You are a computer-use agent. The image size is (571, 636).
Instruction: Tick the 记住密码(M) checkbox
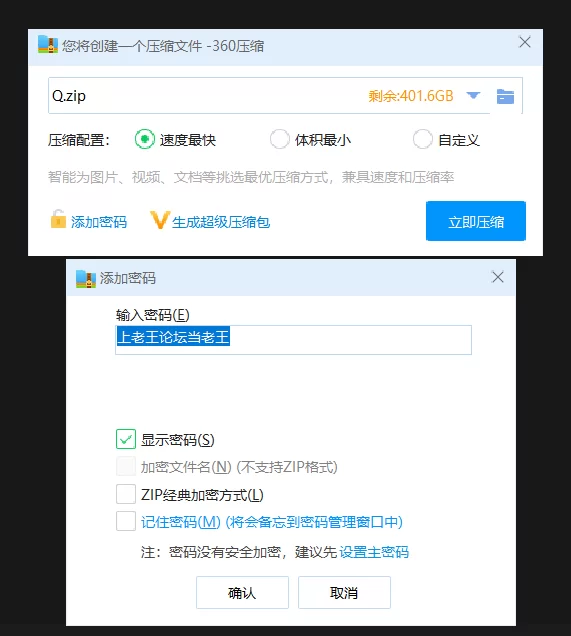pyautogui.click(x=126, y=521)
